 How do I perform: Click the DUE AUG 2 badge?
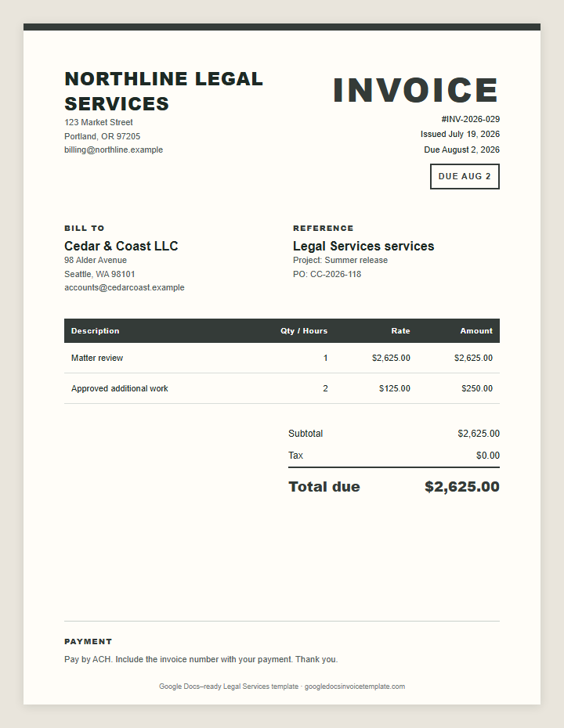(x=465, y=176)
